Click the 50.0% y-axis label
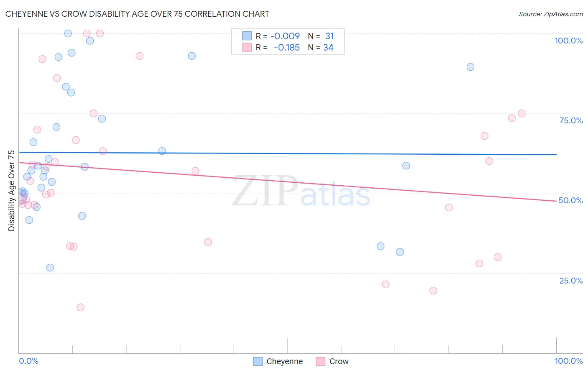The image size is (588, 373). click(570, 200)
